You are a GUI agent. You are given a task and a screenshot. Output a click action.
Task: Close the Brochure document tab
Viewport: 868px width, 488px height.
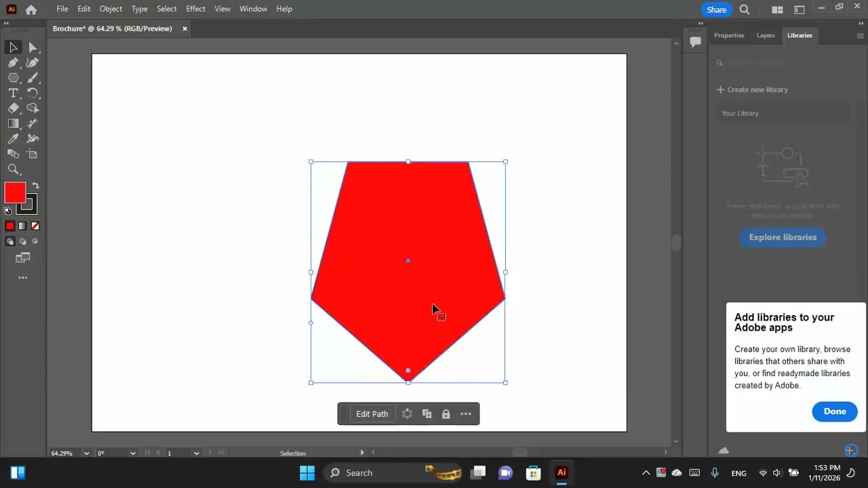(x=184, y=28)
